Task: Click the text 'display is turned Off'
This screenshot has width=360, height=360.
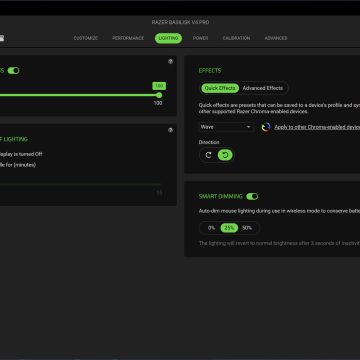Action: point(21,154)
